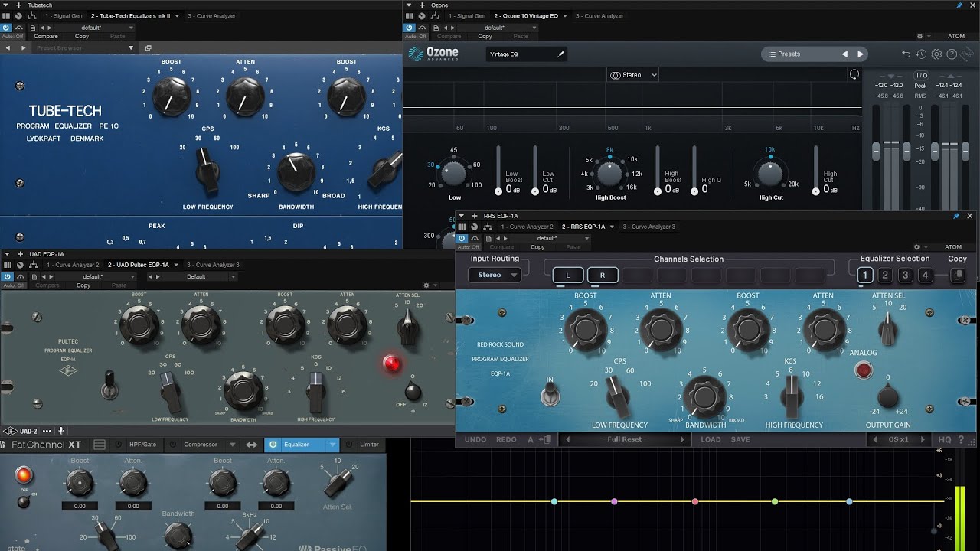Go to previous Ozone preset arrow

click(x=844, y=54)
